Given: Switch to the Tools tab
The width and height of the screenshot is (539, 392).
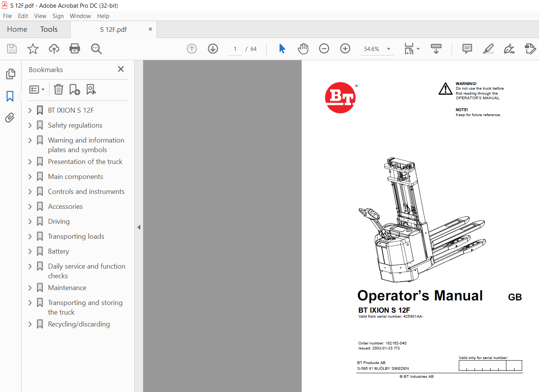Looking at the screenshot, I should click(49, 29).
